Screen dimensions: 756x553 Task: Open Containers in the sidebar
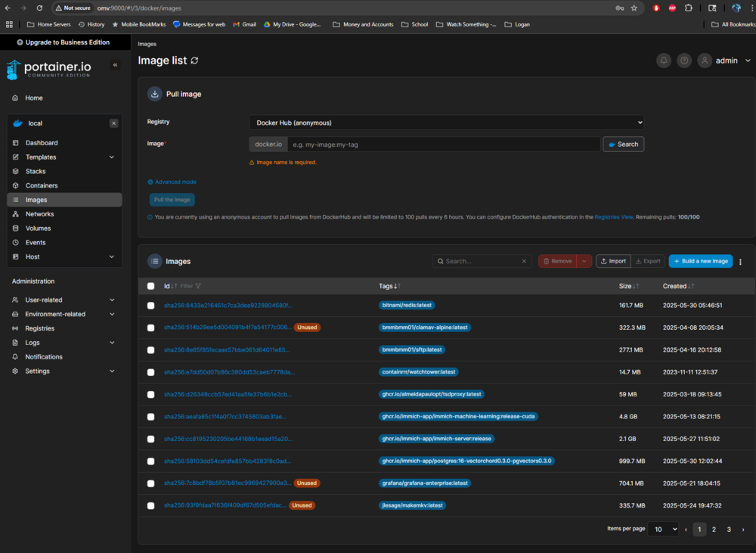pyautogui.click(x=42, y=186)
